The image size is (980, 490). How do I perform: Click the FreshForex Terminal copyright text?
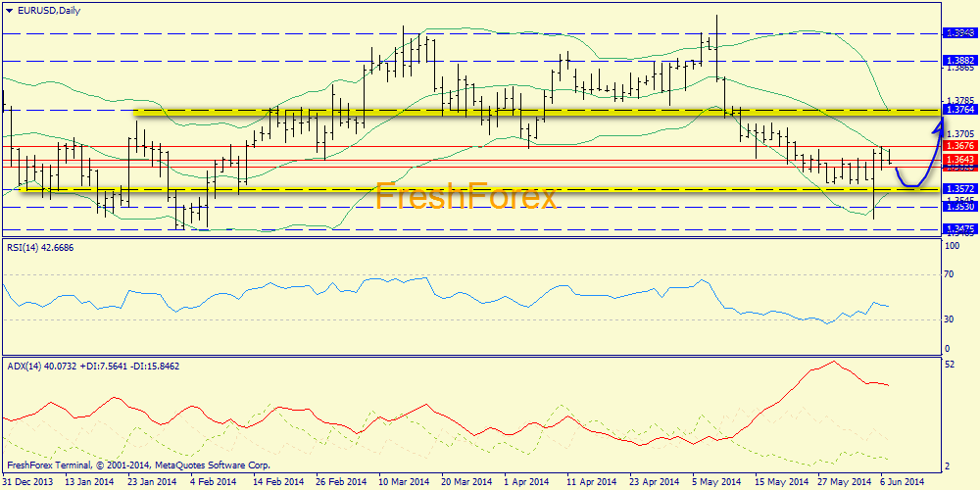coord(138,465)
